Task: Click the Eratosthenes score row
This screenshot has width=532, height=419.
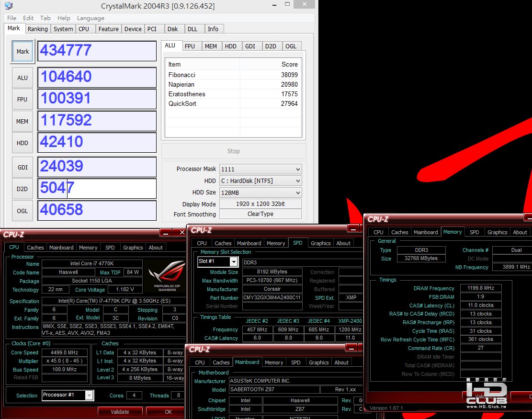Action: point(233,94)
